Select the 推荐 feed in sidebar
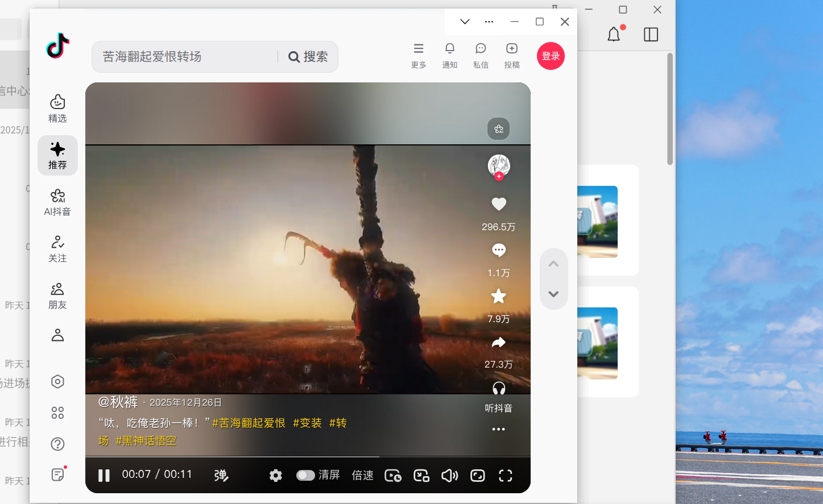The image size is (823, 504). (57, 155)
